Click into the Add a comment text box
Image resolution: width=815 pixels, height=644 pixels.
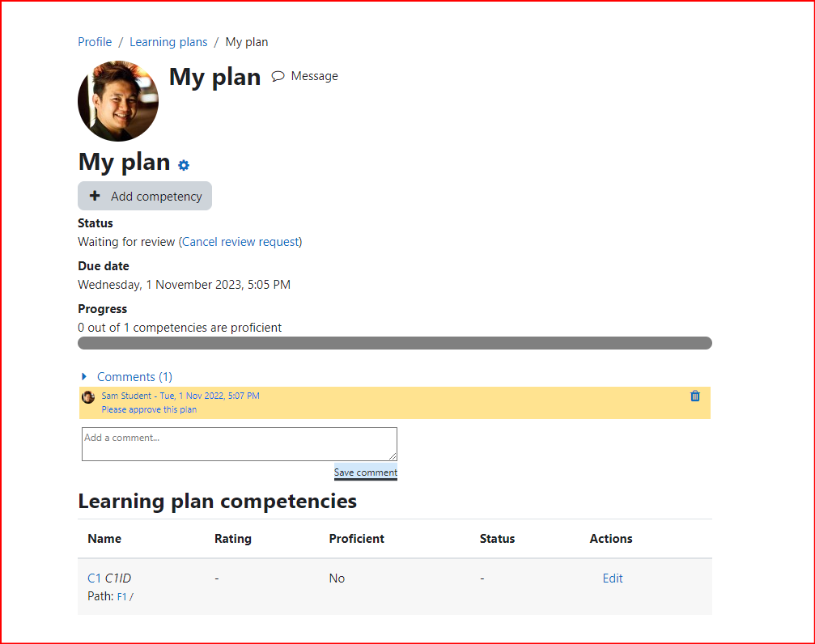pos(239,444)
